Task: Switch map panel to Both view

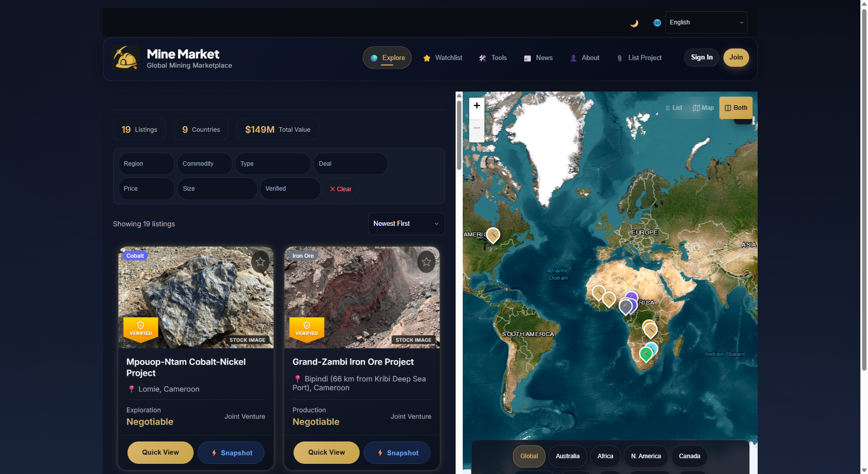Action: pyautogui.click(x=735, y=107)
